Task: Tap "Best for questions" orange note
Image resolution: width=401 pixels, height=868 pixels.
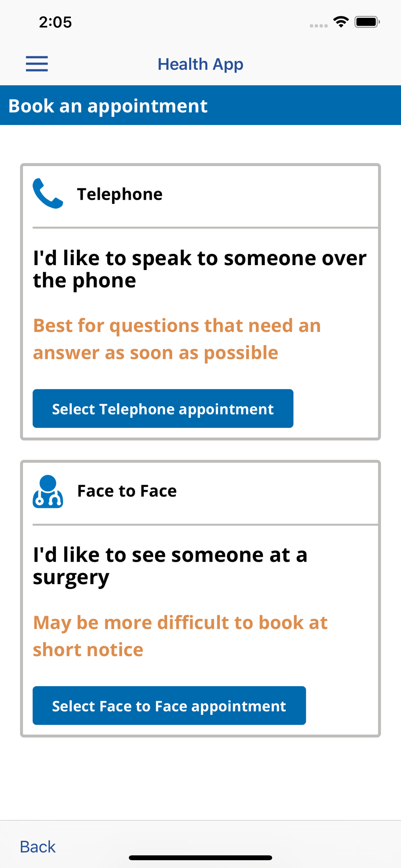Action: point(177,339)
